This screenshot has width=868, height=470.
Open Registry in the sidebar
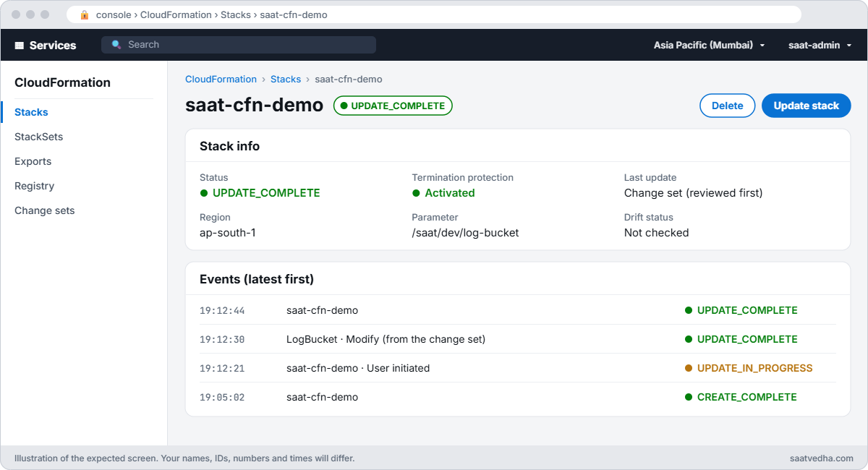34,186
